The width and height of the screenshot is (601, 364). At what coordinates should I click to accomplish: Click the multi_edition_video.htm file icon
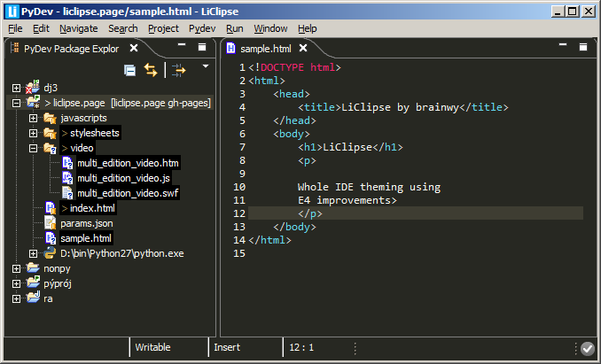(67, 163)
